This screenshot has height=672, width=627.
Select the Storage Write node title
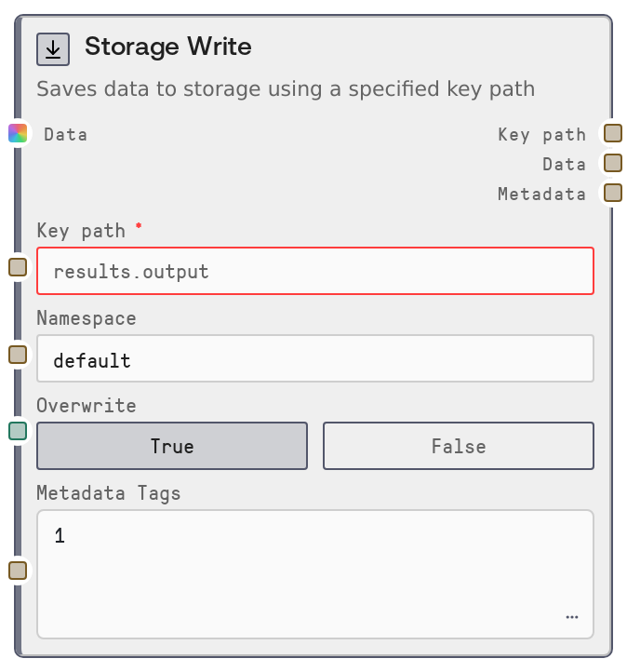click(167, 47)
